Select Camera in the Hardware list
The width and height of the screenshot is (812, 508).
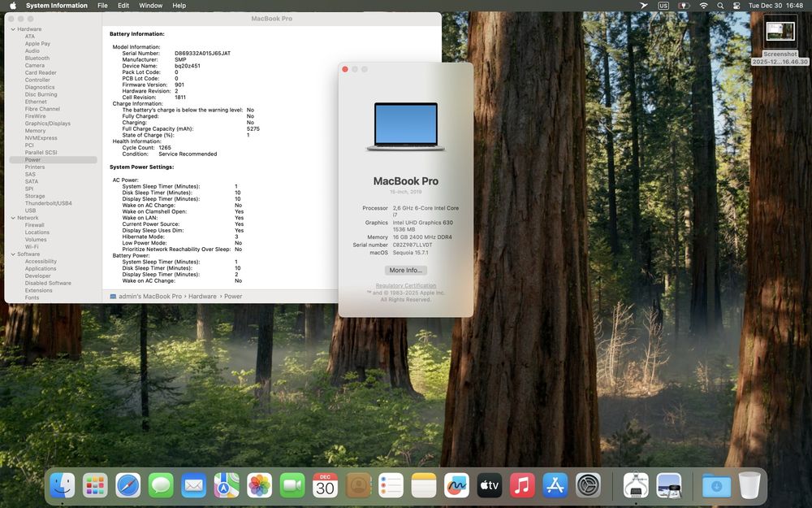pos(35,66)
